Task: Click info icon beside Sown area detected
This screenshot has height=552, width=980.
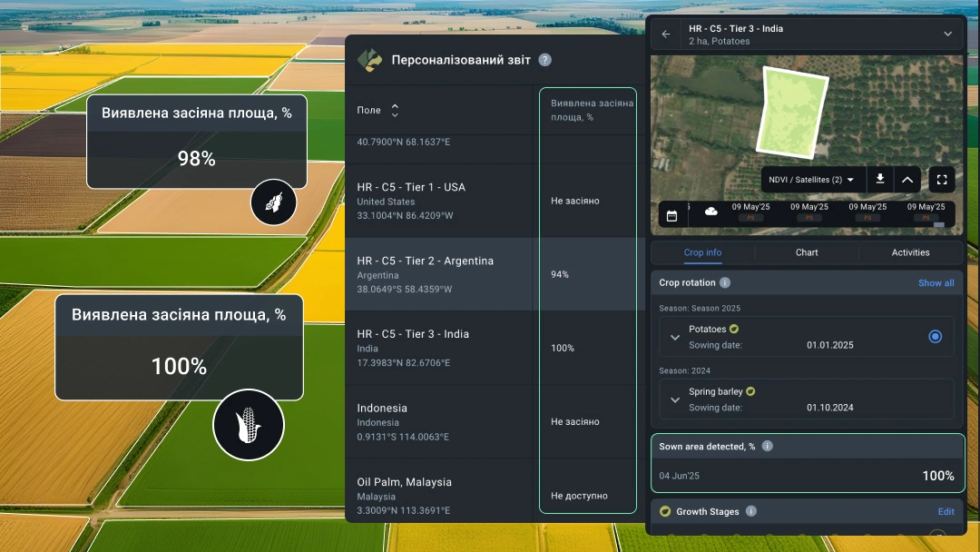Action: click(767, 447)
